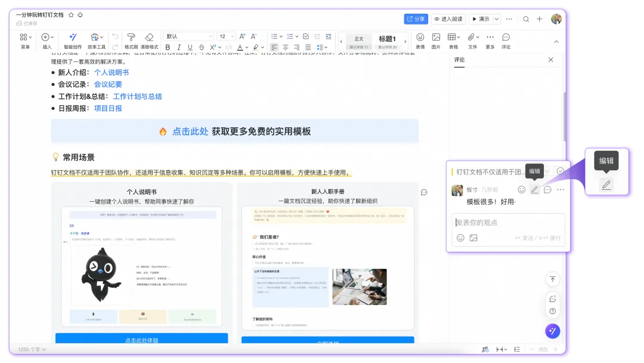
Task: React to comment with emoji icon
Action: point(521,189)
